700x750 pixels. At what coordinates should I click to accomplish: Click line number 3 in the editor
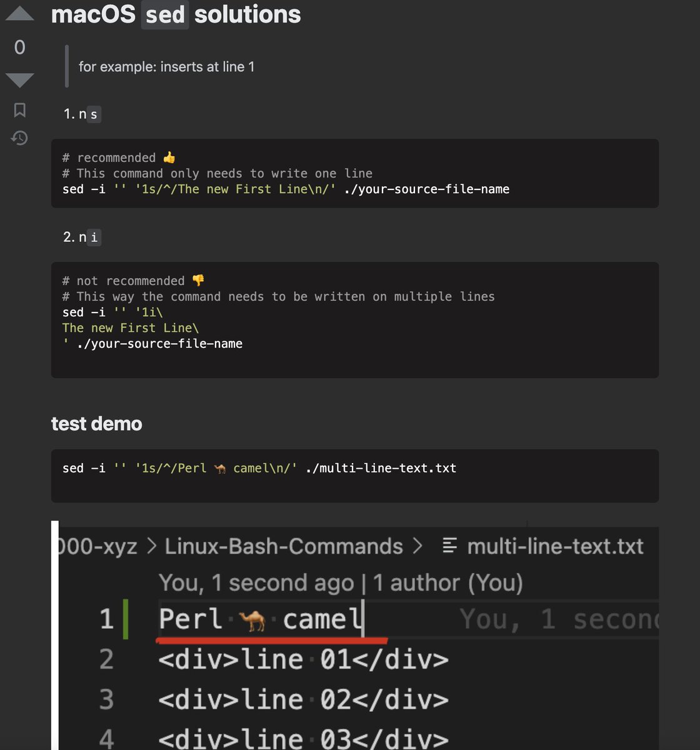[x=106, y=699]
